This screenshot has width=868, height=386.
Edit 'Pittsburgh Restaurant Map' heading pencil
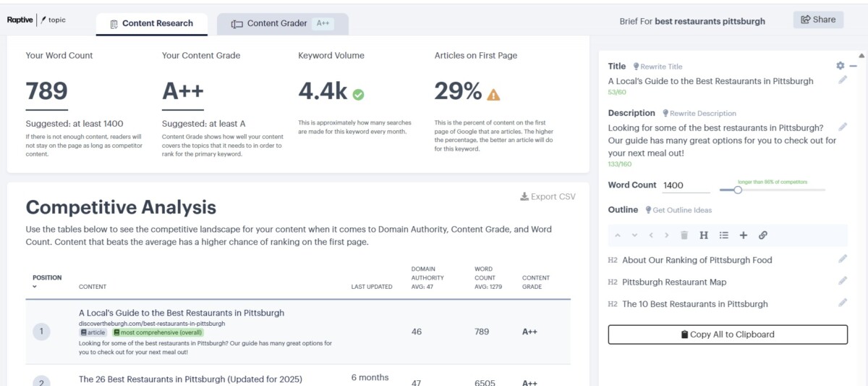pyautogui.click(x=843, y=282)
